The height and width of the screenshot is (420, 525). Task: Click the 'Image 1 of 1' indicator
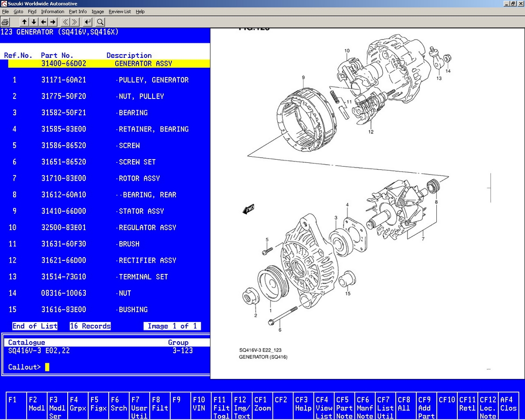[x=172, y=326]
